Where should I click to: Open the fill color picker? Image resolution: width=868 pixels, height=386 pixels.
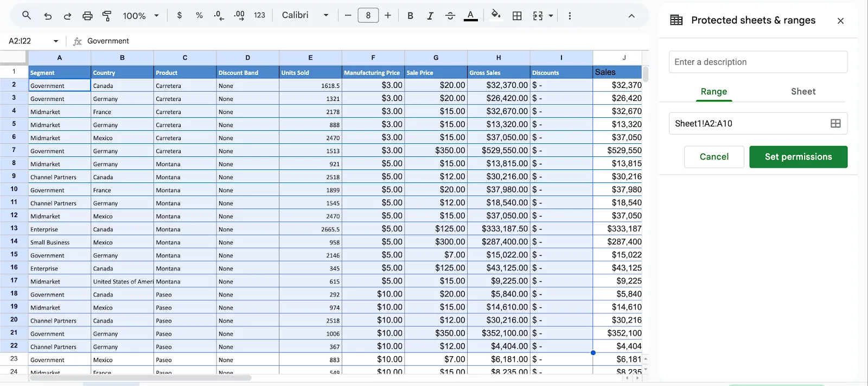[496, 16]
